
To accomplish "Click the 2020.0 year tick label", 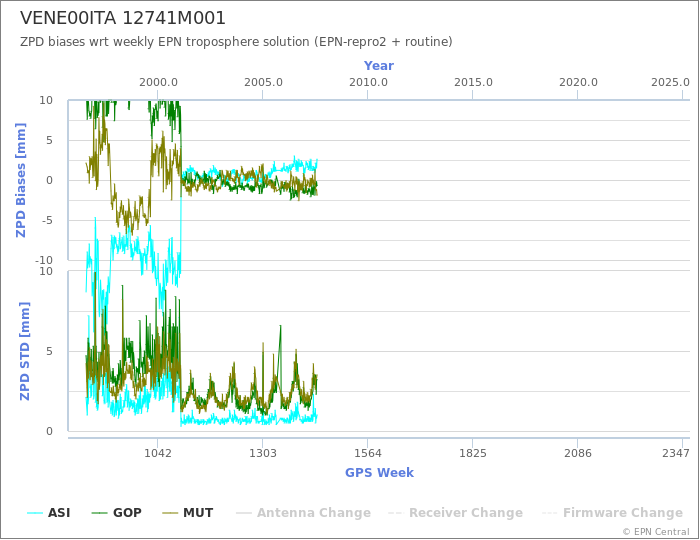I will point(578,83).
